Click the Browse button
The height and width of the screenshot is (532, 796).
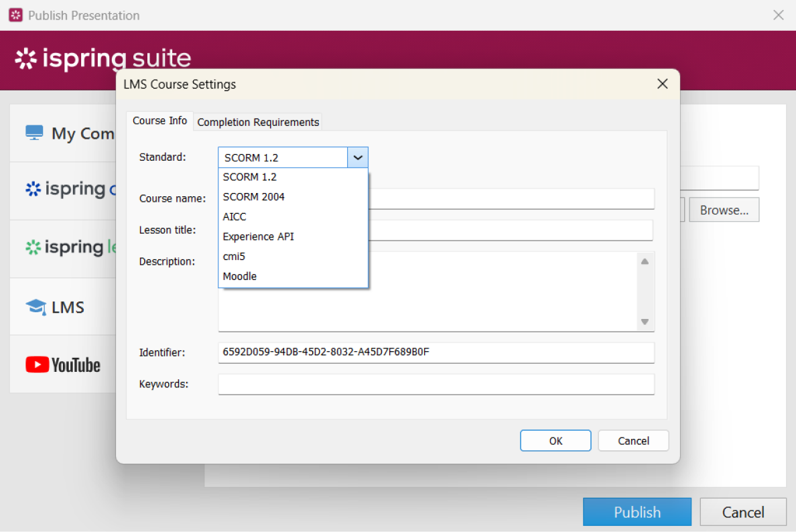coord(723,209)
